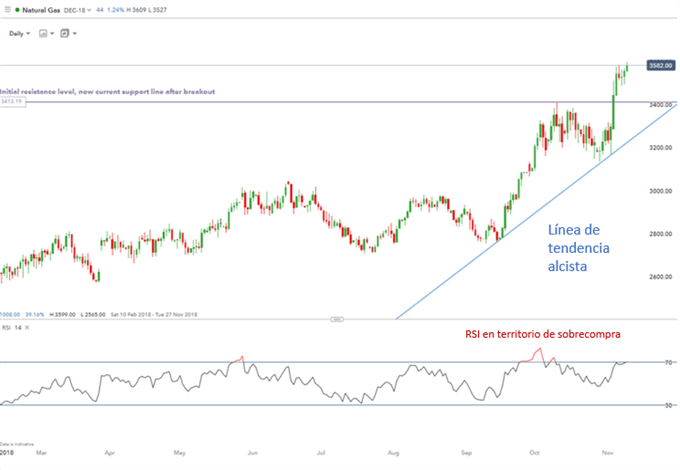The height and width of the screenshot is (470, 680).
Task: Click the panel resize handle above RSI
Action: (337, 319)
